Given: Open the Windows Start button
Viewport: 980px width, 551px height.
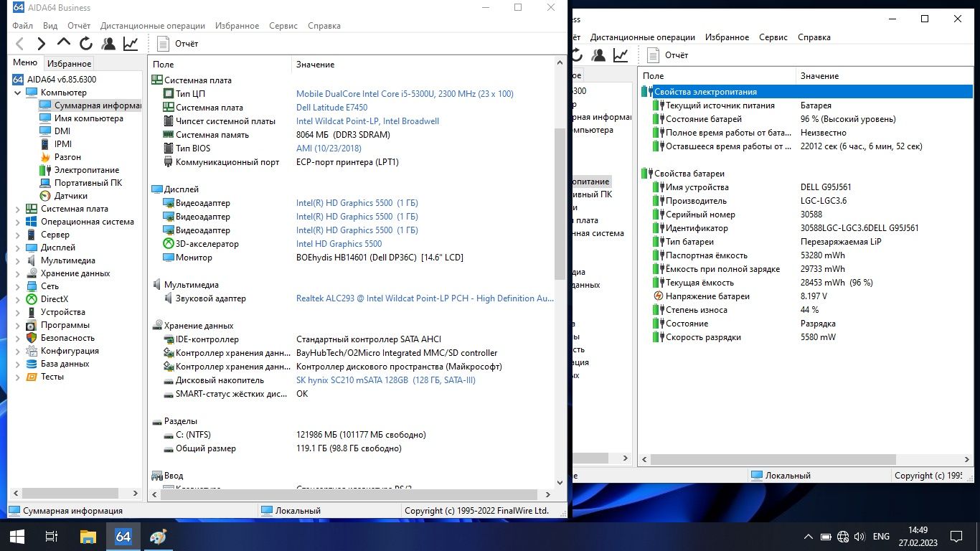Looking at the screenshot, I should 17,536.
